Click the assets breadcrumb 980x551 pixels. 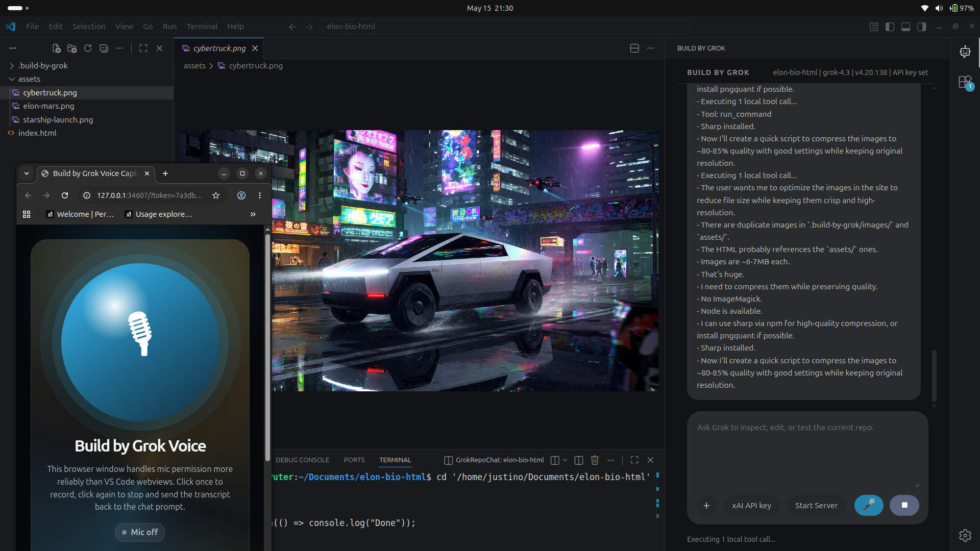(194, 66)
